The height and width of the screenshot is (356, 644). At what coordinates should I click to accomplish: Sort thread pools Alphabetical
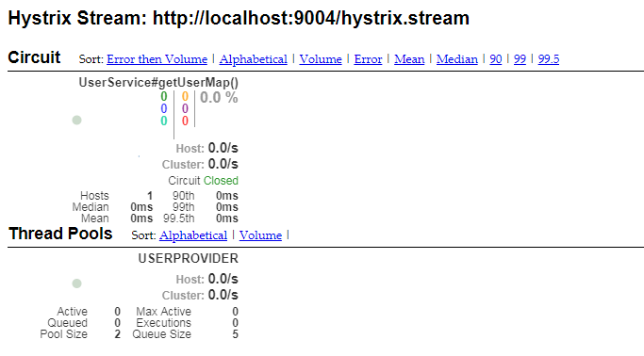tap(193, 235)
